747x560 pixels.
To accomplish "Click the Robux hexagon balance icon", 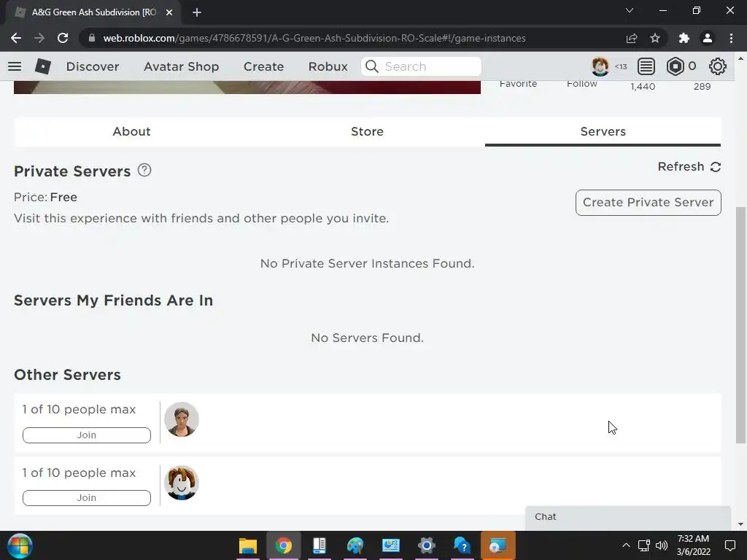I will tap(675, 66).
